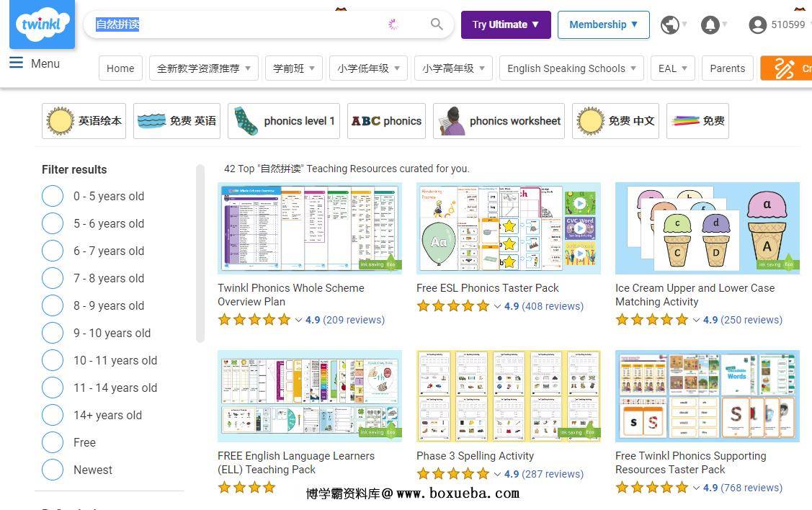Click the sun icon beside 英语绘本
This screenshot has width=812, height=510.
60,121
